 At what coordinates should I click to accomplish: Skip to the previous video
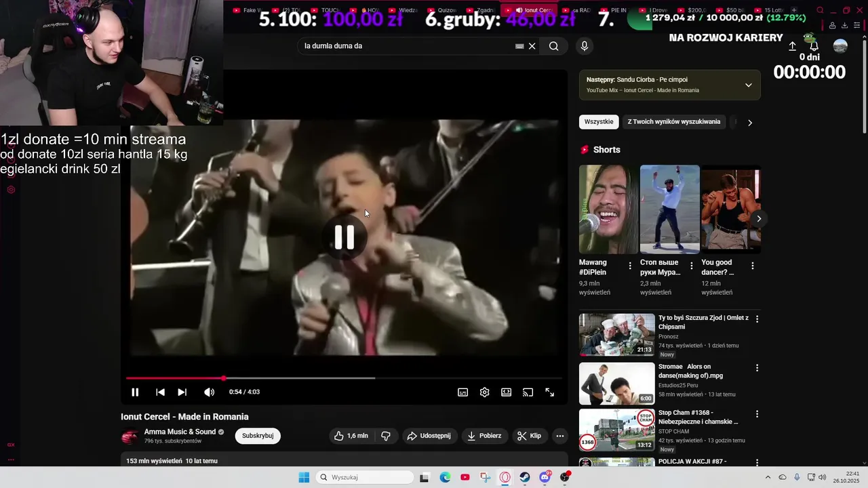tap(160, 392)
